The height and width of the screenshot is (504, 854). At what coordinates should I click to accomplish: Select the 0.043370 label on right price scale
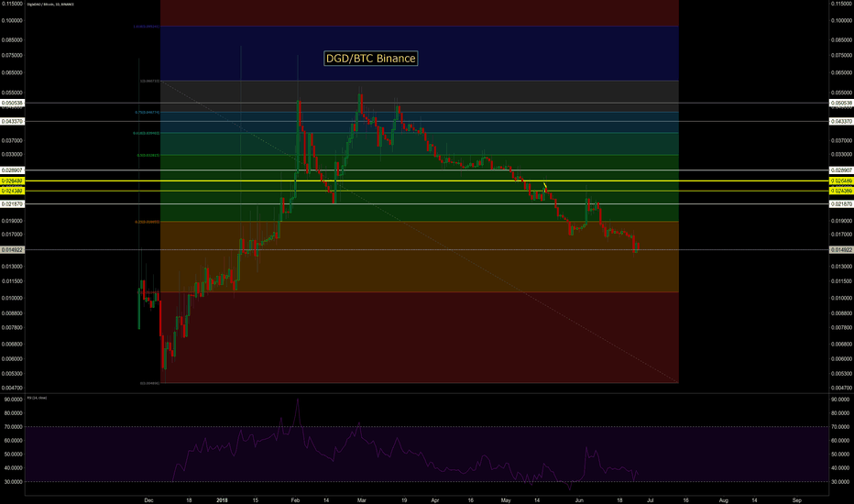click(841, 122)
